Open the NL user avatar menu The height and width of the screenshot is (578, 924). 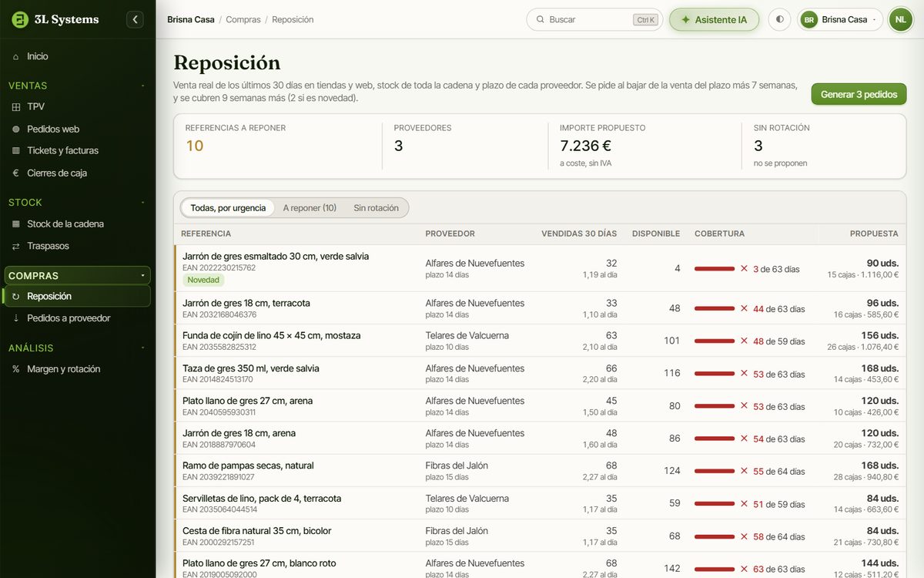(x=900, y=19)
